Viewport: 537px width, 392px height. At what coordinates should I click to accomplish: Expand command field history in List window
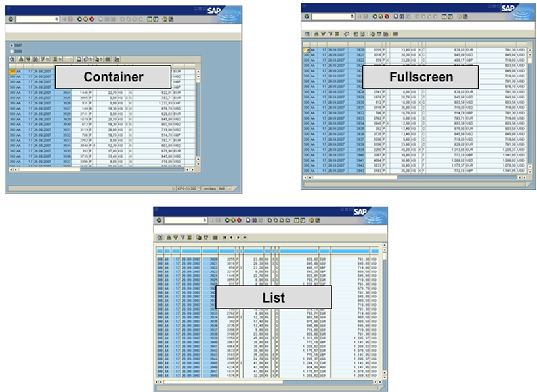pyautogui.click(x=205, y=220)
